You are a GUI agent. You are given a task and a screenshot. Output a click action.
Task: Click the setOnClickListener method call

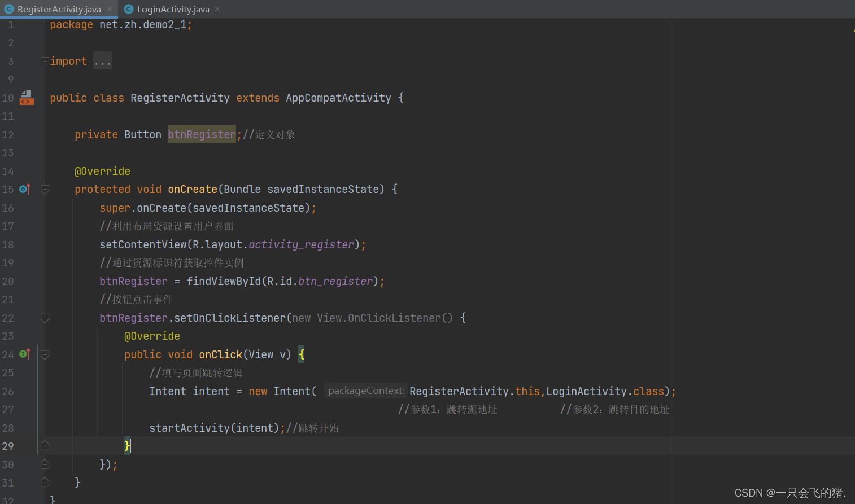[230, 318]
